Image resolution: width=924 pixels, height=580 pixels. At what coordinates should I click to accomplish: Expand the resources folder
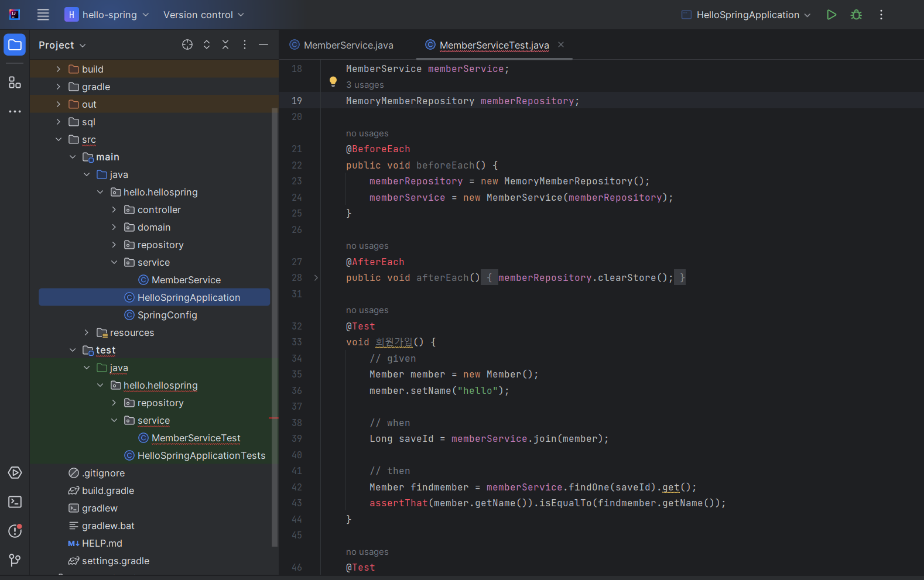point(86,332)
